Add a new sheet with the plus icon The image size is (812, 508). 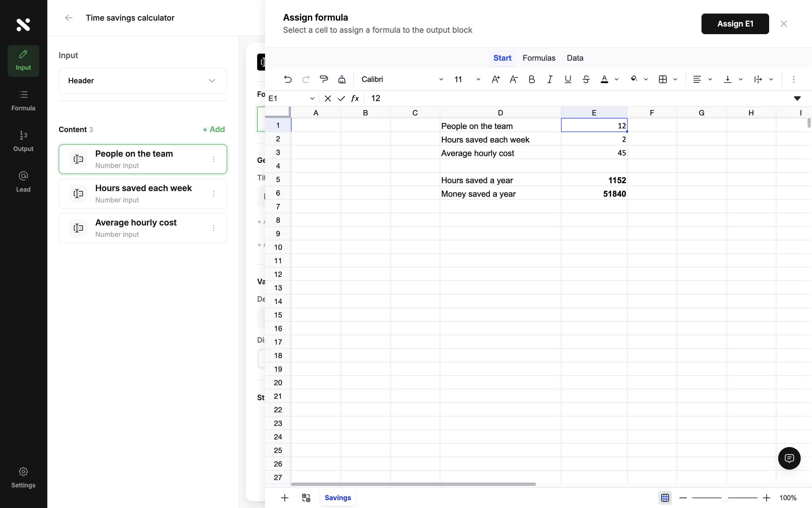tap(284, 498)
